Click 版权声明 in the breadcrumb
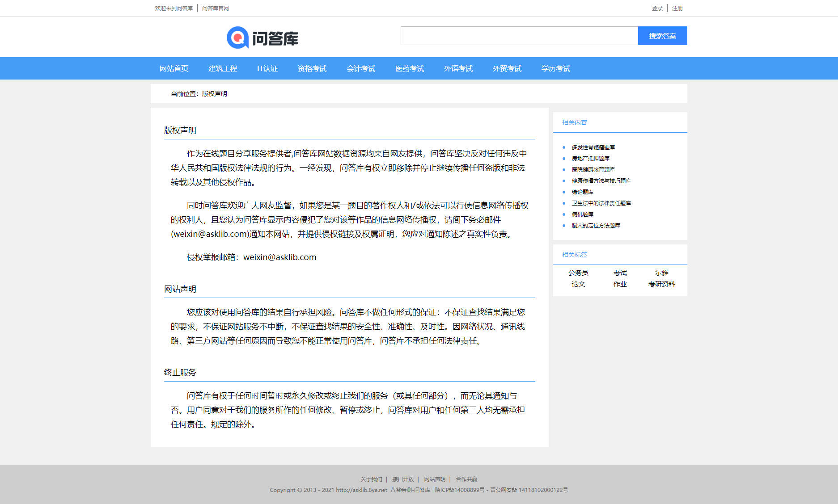Viewport: 838px width, 504px height. 215,94
